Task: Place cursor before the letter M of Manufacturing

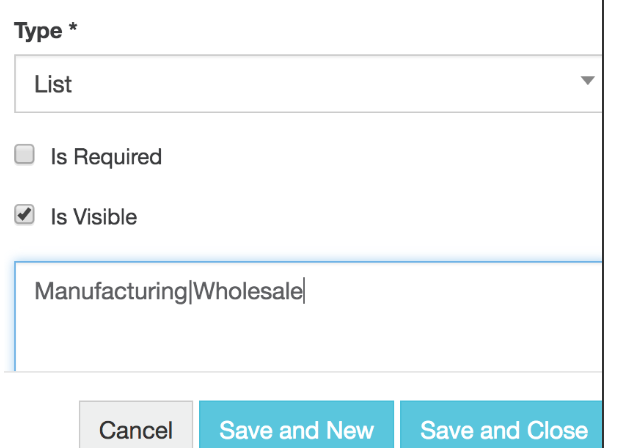Action: click(36, 293)
